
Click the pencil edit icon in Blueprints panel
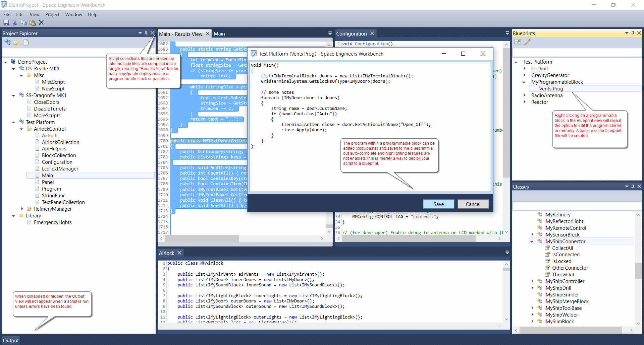(x=527, y=42)
